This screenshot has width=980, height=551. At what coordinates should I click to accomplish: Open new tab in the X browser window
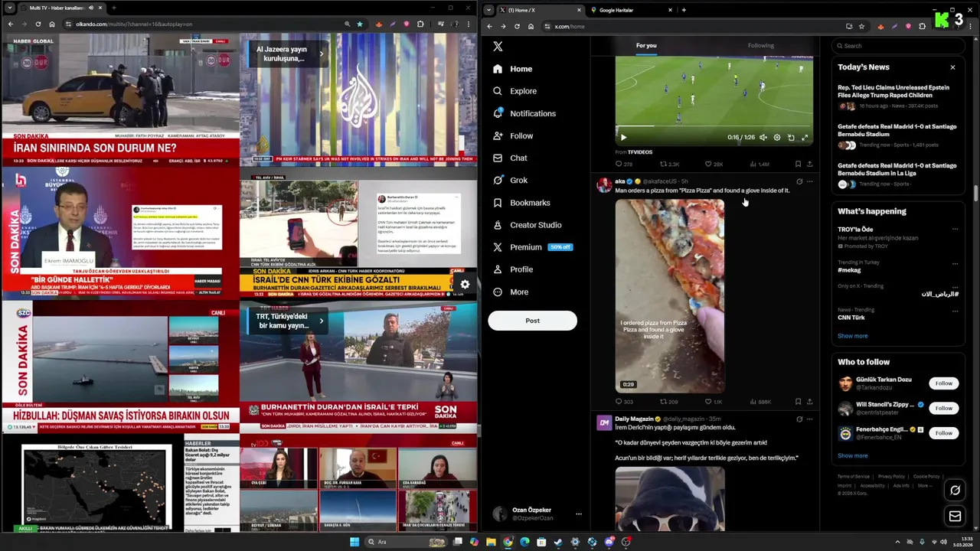(684, 10)
